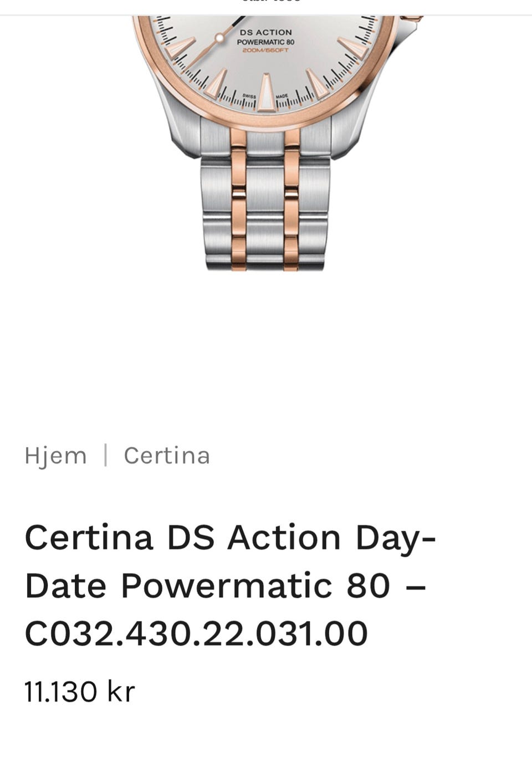Click the DS ACTION text on dial

coord(265,33)
